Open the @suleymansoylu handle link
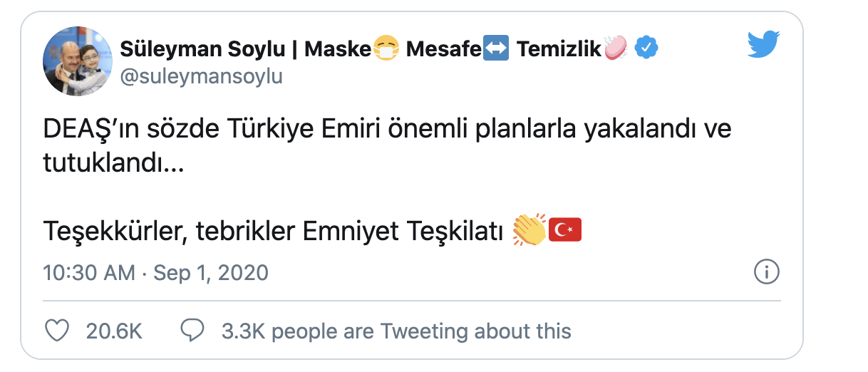 tap(201, 77)
